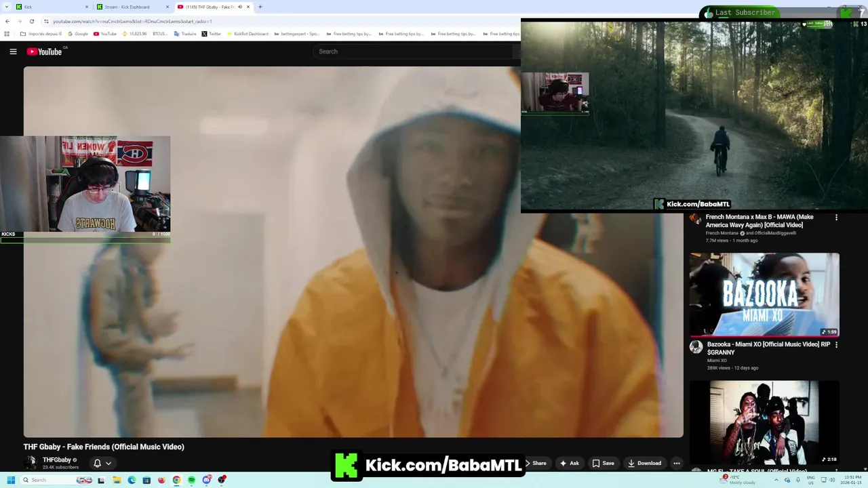The height and width of the screenshot is (488, 868).
Task: Open the Google bookmark
Action: click(78, 34)
